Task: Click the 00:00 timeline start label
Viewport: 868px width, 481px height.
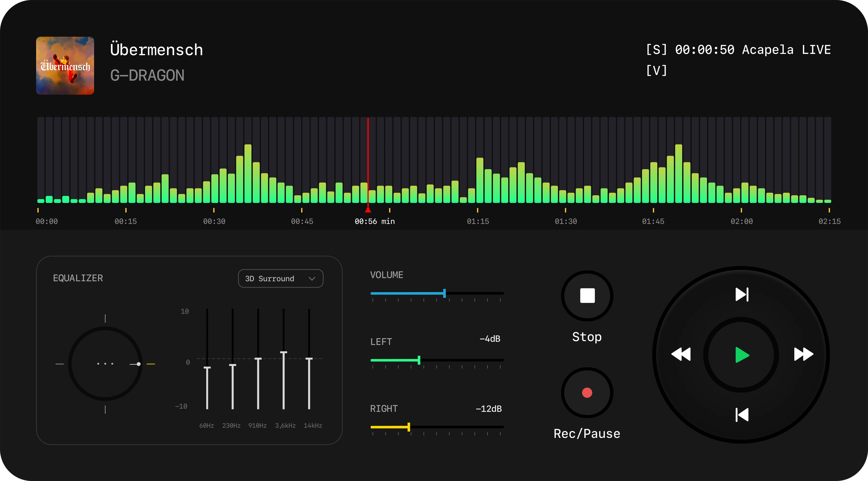Action: tap(47, 222)
